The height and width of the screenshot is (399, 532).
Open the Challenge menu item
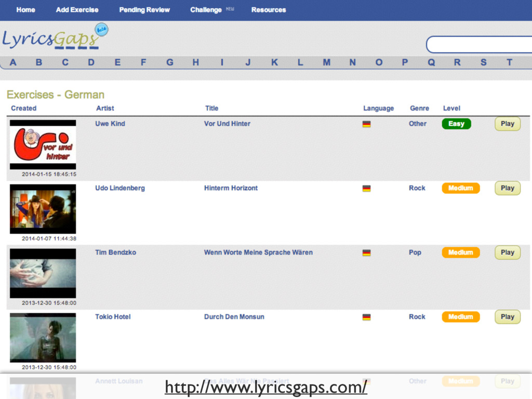click(x=206, y=10)
